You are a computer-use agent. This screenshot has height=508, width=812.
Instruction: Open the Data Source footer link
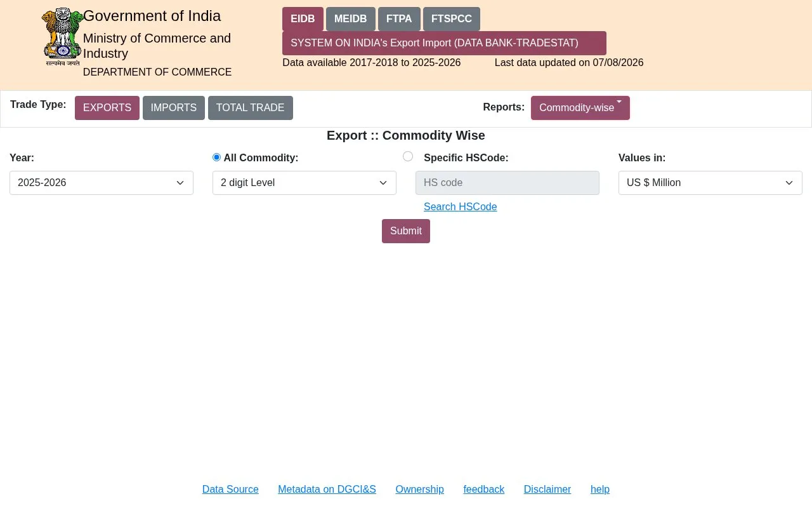pyautogui.click(x=230, y=490)
